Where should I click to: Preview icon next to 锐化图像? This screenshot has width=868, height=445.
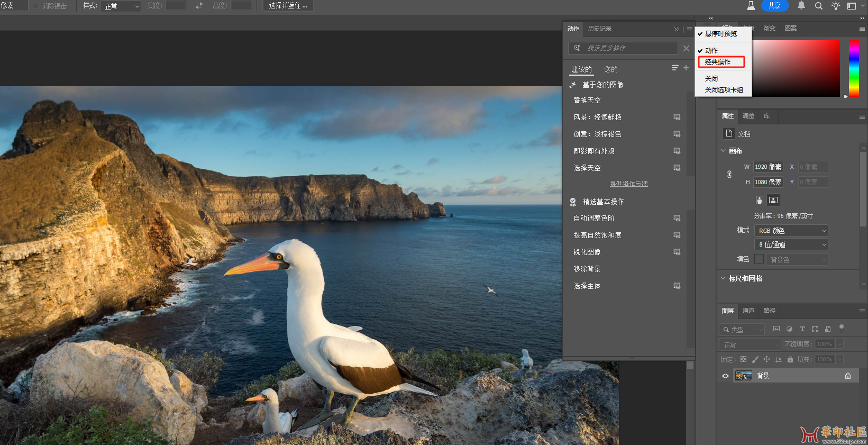(x=677, y=252)
